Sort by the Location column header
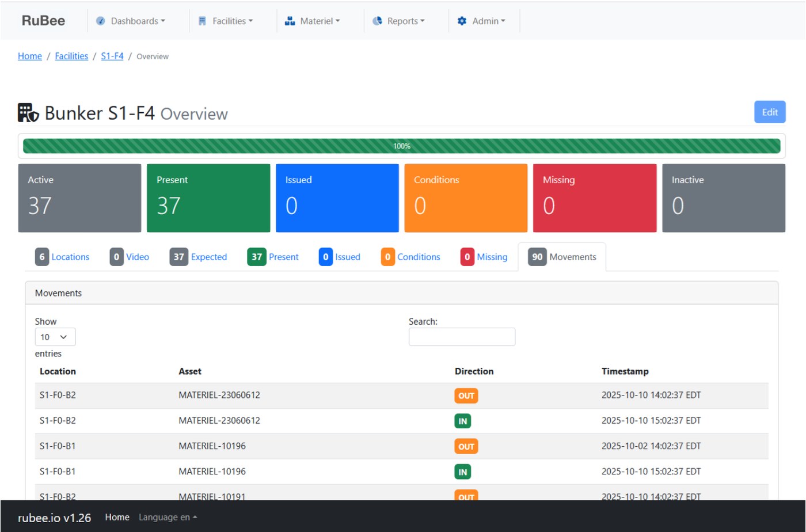806x532 pixels. point(58,371)
